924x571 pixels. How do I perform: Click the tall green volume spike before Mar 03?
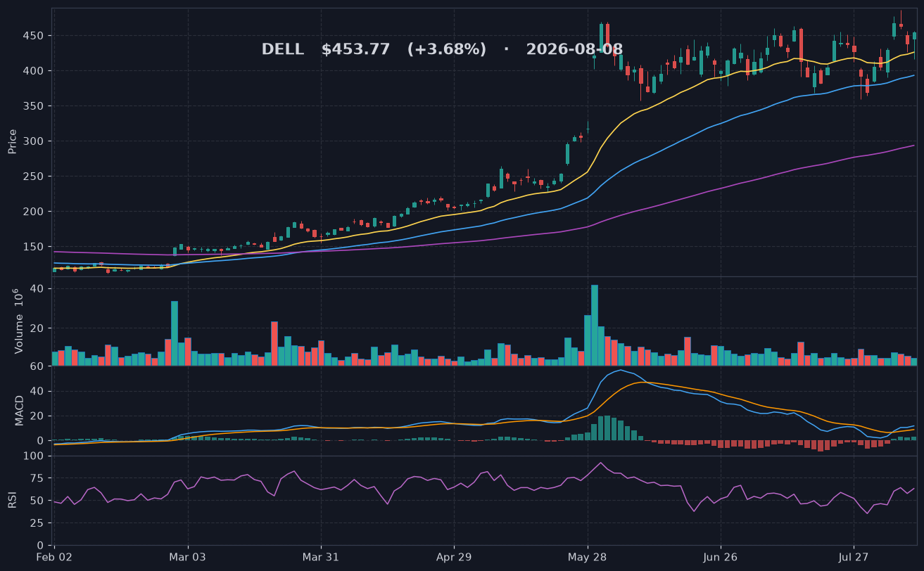(x=175, y=333)
